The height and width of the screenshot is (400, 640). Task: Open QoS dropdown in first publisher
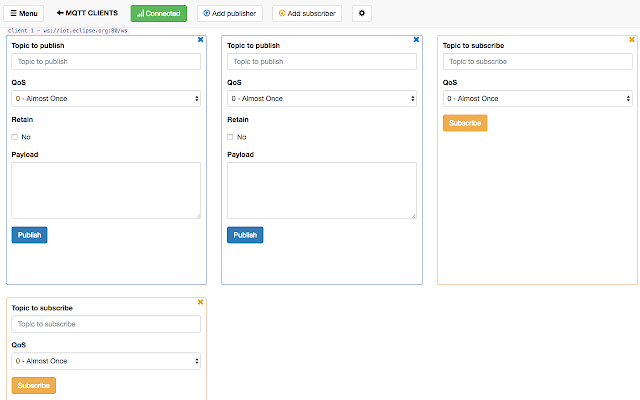click(x=106, y=98)
